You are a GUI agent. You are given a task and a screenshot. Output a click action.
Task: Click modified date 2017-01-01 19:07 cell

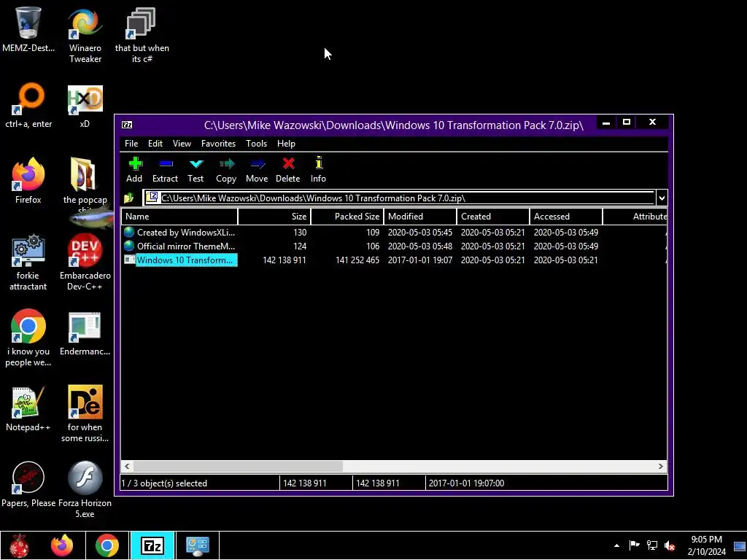[x=420, y=260]
